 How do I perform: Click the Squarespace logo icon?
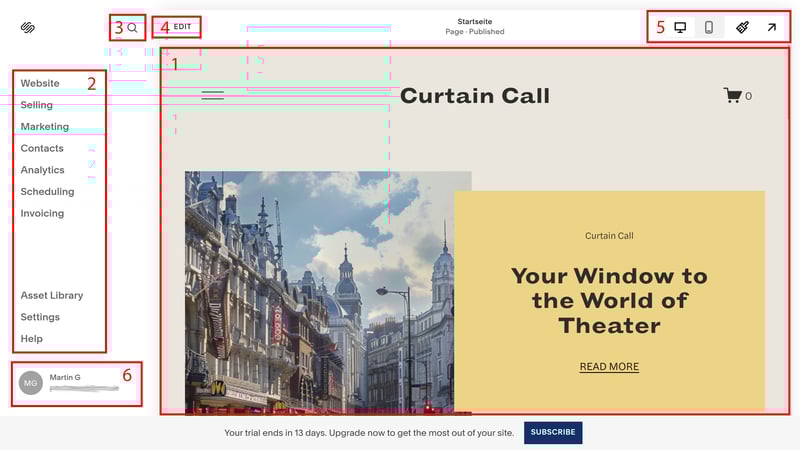coord(28,28)
